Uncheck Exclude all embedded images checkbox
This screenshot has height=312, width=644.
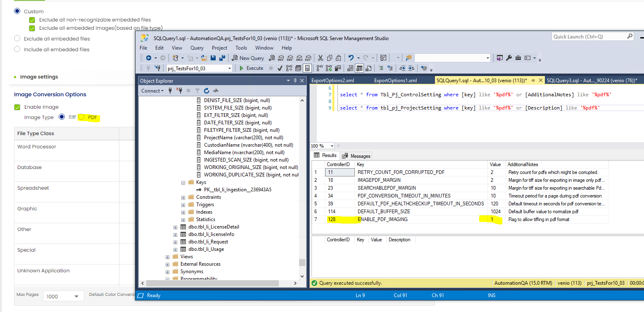point(32,28)
